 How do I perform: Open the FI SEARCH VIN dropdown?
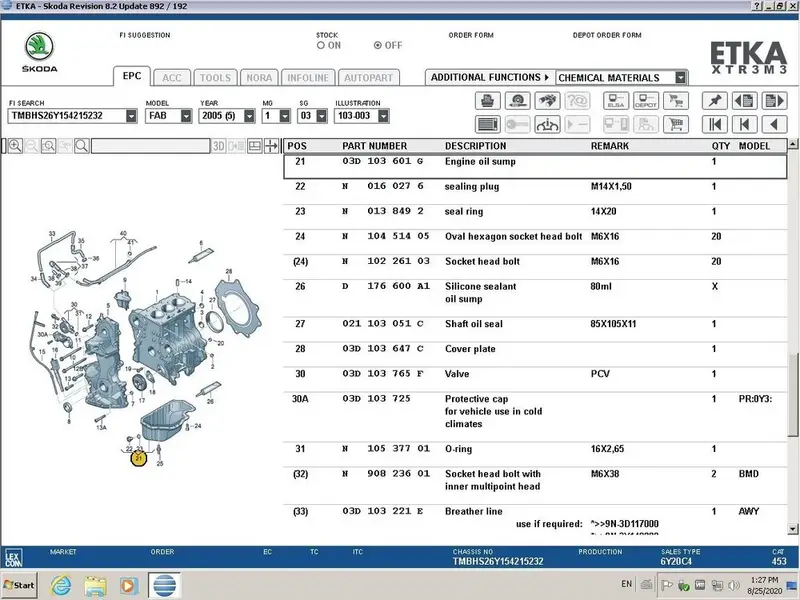click(x=131, y=116)
